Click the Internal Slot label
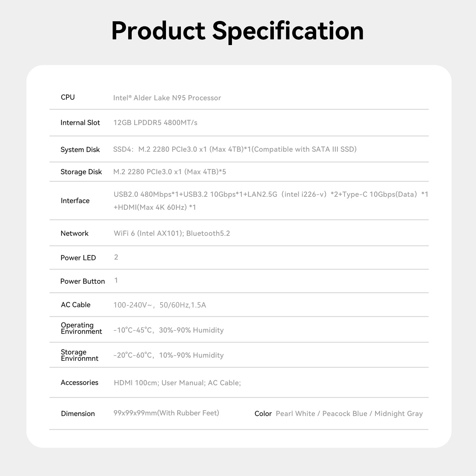This screenshot has width=476, height=476. pyautogui.click(x=80, y=123)
